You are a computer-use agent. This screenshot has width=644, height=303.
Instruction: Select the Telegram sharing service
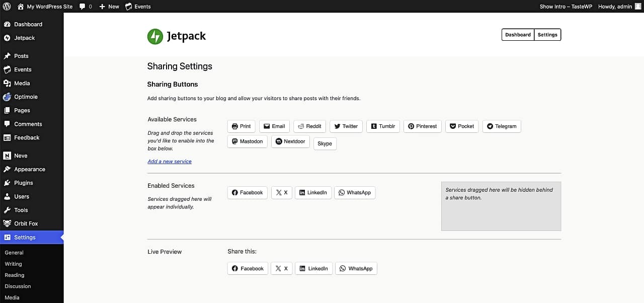[x=502, y=126]
